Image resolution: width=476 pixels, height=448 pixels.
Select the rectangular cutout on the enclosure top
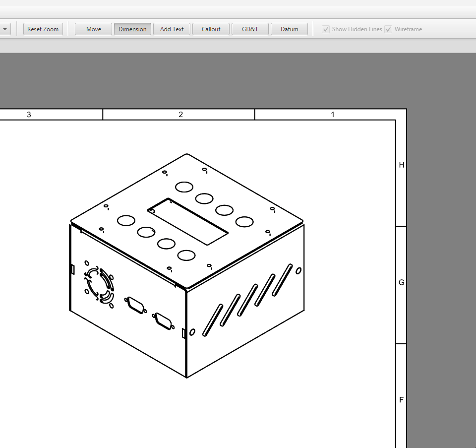[x=188, y=221]
